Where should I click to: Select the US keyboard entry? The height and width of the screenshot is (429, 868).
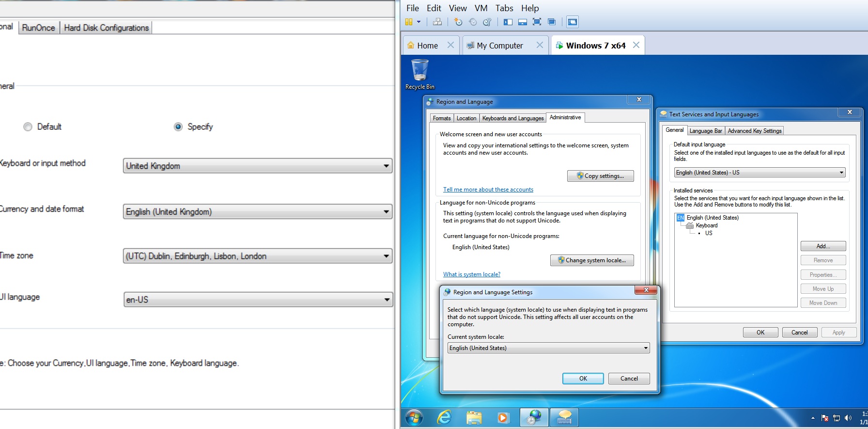(709, 233)
